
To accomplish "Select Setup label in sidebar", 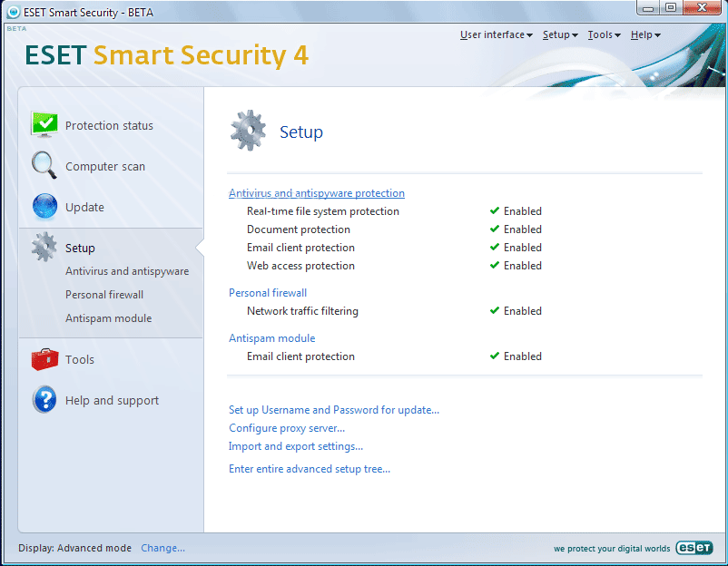I will coord(80,249).
